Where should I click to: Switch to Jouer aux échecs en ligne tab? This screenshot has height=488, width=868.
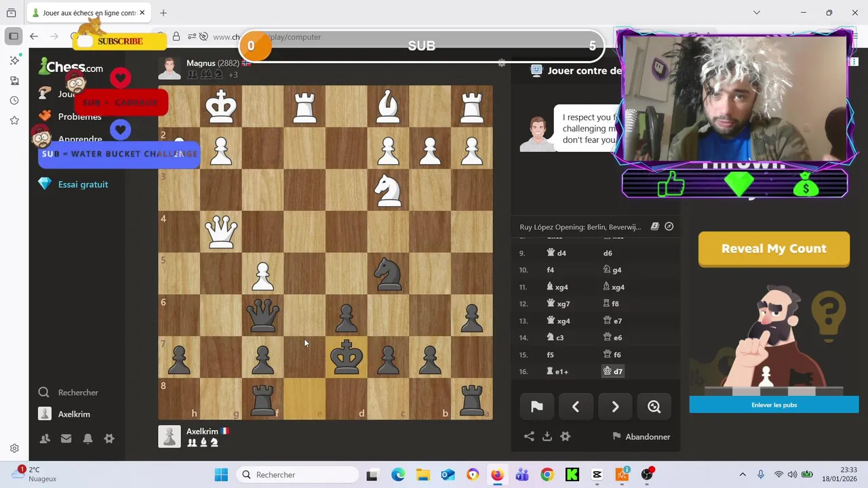coord(90,13)
